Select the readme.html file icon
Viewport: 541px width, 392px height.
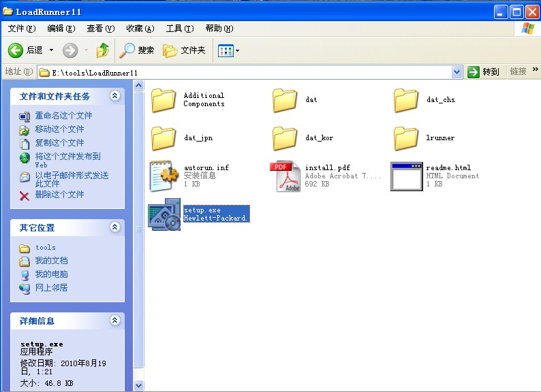click(407, 176)
